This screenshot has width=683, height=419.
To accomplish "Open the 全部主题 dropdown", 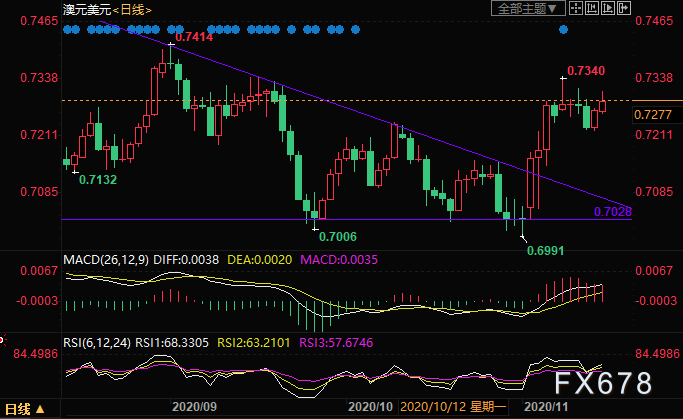I will coord(528,8).
